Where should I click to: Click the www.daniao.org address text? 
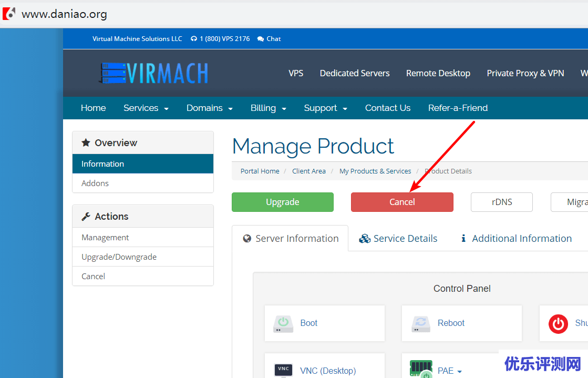(x=64, y=14)
